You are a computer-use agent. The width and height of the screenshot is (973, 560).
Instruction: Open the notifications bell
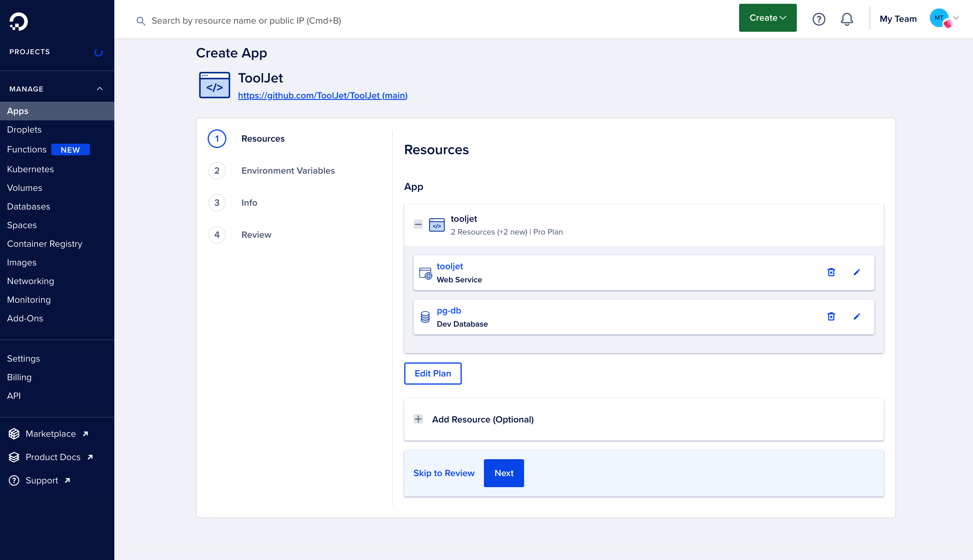click(846, 19)
